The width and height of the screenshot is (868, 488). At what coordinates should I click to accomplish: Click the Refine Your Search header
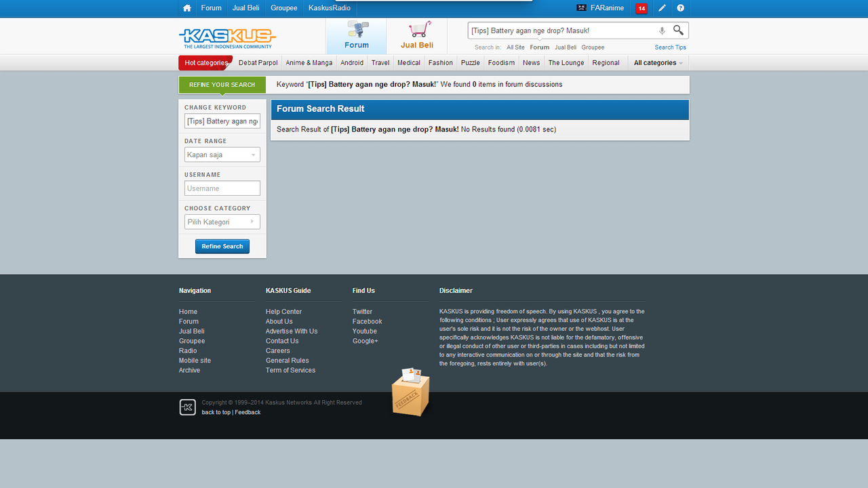pyautogui.click(x=222, y=85)
